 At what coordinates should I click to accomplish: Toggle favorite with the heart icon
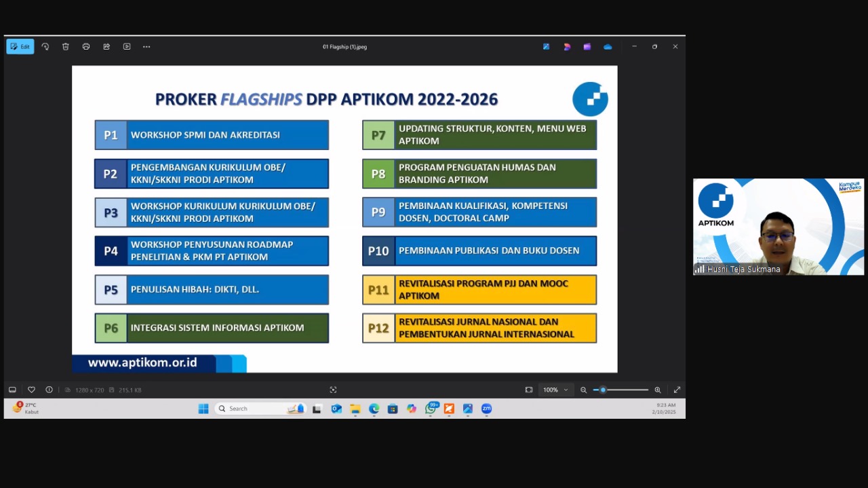click(x=31, y=390)
